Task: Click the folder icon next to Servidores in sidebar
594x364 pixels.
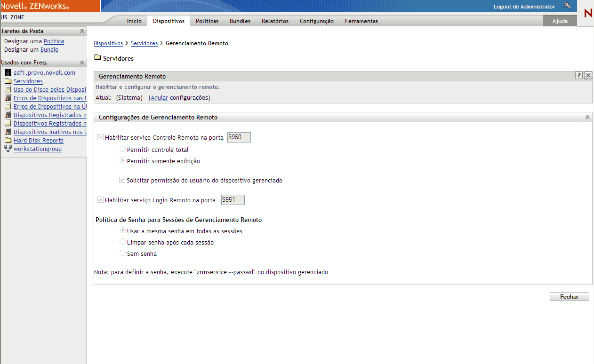Action: point(8,81)
